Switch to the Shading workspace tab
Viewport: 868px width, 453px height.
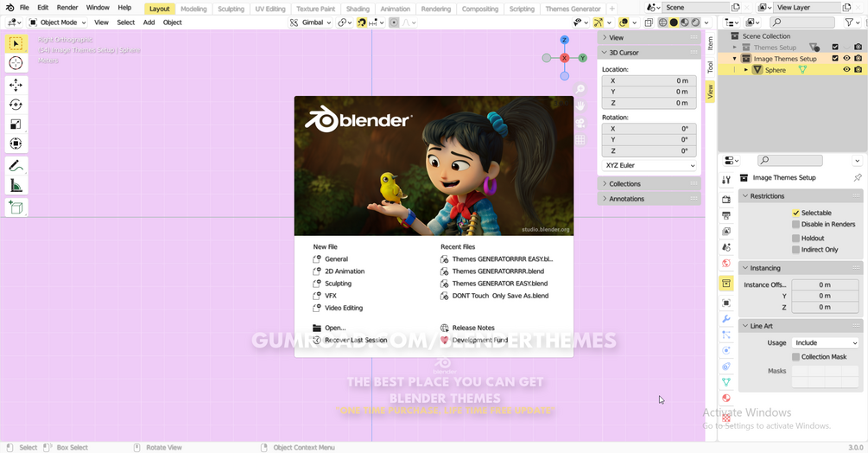click(x=358, y=9)
